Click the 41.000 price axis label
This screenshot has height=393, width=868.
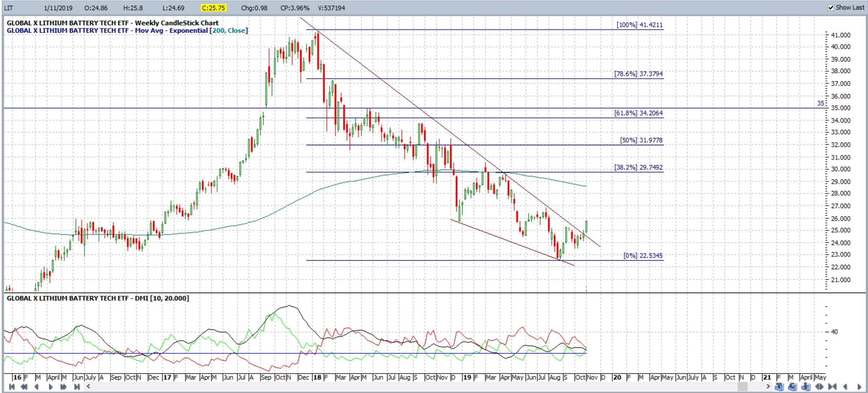pos(841,35)
